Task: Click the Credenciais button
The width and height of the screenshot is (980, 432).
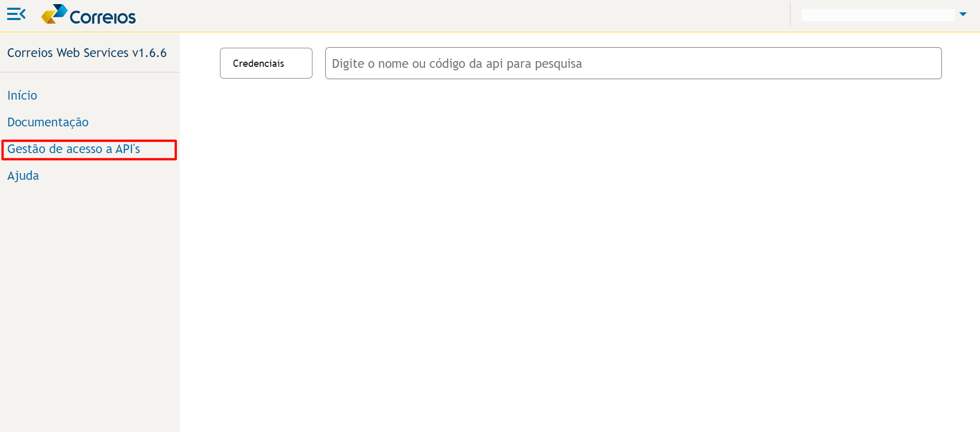Action: coord(266,63)
